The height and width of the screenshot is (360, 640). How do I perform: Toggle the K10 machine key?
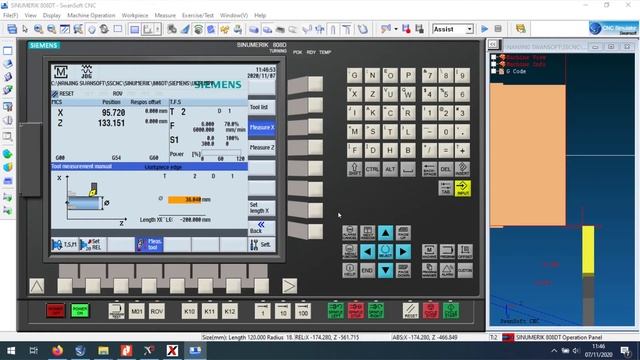point(189,311)
